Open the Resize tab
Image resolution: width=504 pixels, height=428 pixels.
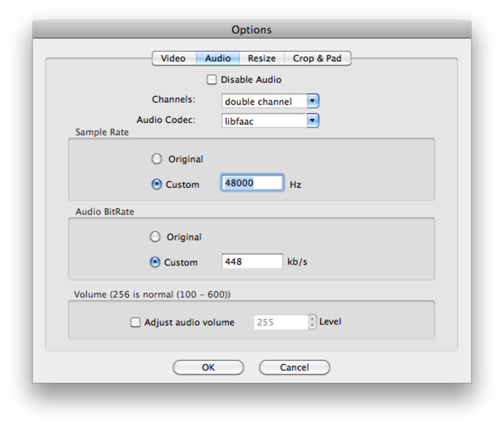[x=262, y=58]
